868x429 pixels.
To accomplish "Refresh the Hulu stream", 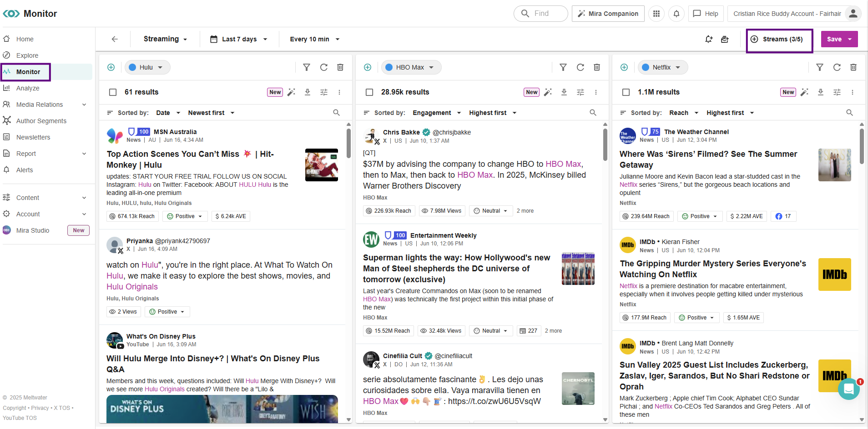I will [324, 67].
